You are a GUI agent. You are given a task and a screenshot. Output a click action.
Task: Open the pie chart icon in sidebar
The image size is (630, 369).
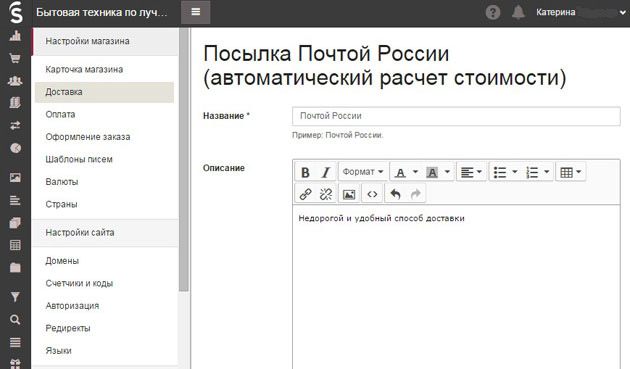click(15, 148)
